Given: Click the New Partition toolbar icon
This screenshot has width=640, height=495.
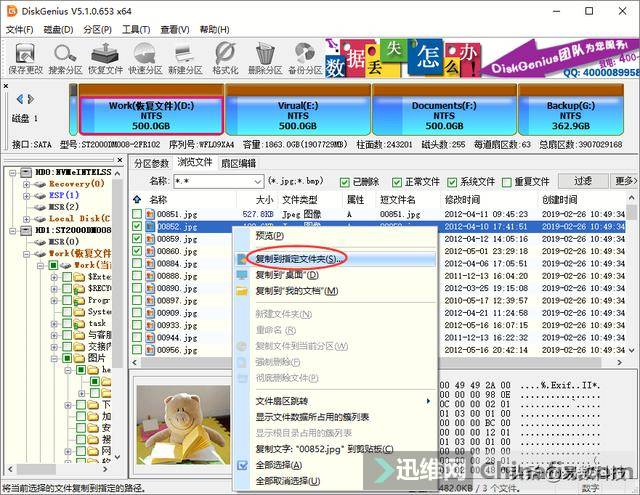Looking at the screenshot, I should click(185, 56).
